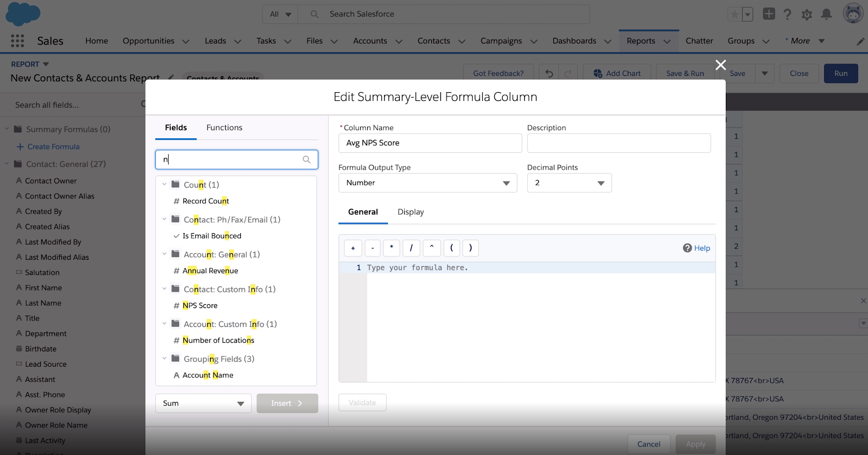Click the Cancel button
The width and height of the screenshot is (868, 455).
pyautogui.click(x=649, y=444)
